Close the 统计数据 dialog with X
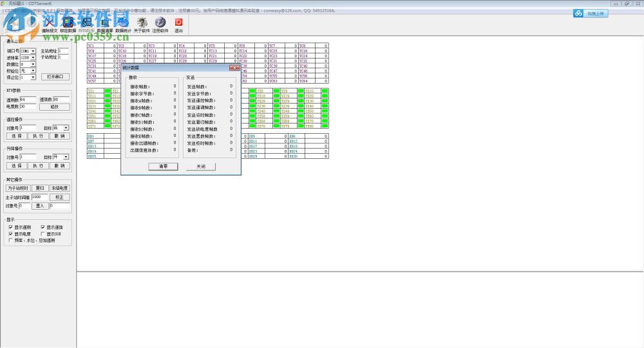This screenshot has width=644, height=348. tap(234, 68)
